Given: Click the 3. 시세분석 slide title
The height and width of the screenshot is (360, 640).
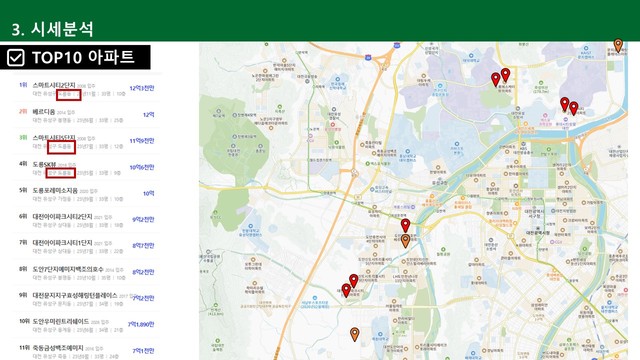Looking at the screenshot, I should pos(53,29).
